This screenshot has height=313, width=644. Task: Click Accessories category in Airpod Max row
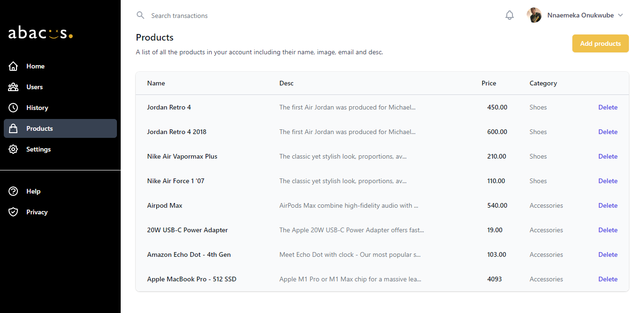tap(546, 205)
